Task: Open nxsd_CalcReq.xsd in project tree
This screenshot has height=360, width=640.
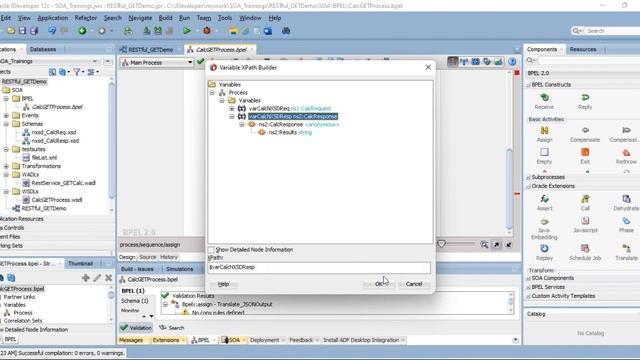Action: [x=54, y=132]
